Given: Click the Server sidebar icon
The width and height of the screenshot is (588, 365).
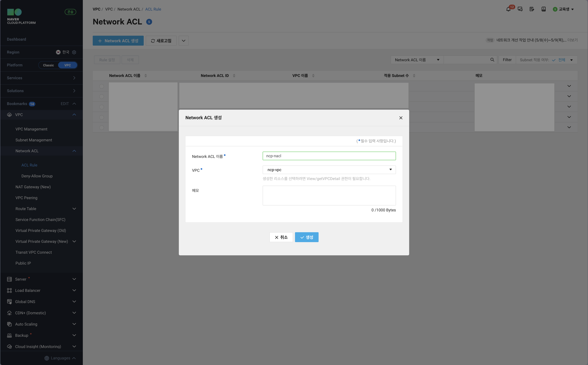Looking at the screenshot, I should pyautogui.click(x=9, y=279).
